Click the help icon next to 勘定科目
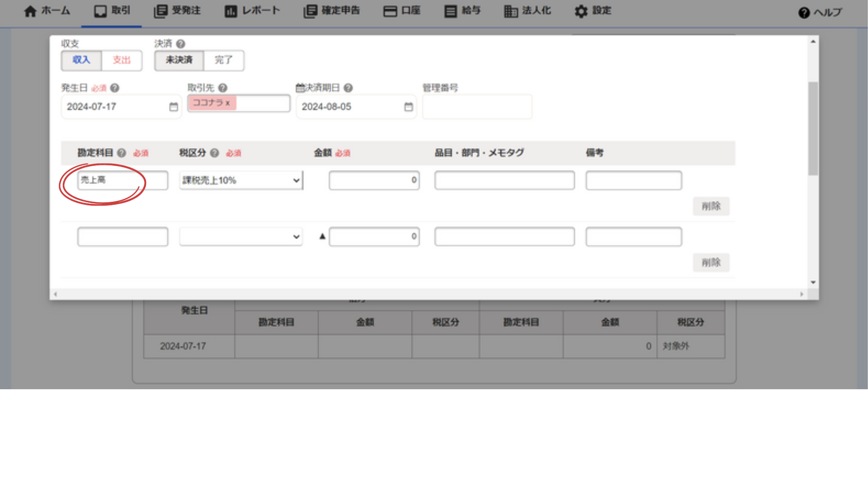Image resolution: width=868 pixels, height=488 pixels. (x=122, y=153)
